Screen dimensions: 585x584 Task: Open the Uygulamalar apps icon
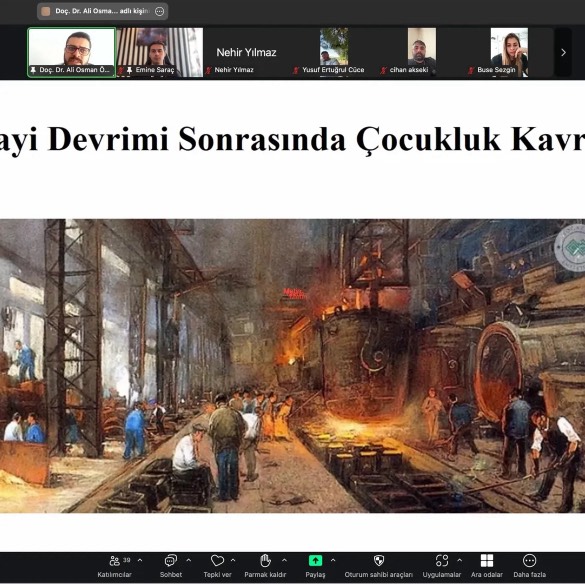coord(442,560)
